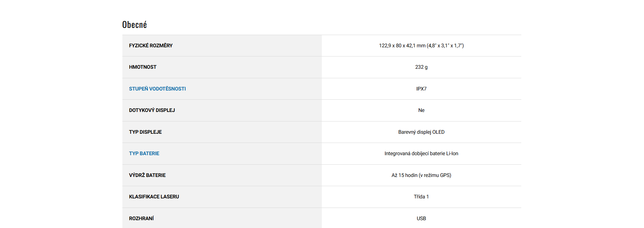Click the 232 g weight value
The width and height of the screenshot is (644, 228).
point(421,67)
